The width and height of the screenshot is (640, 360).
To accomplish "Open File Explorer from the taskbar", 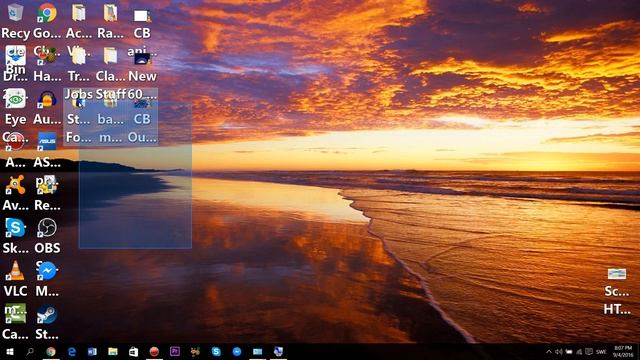I will coord(113,351).
